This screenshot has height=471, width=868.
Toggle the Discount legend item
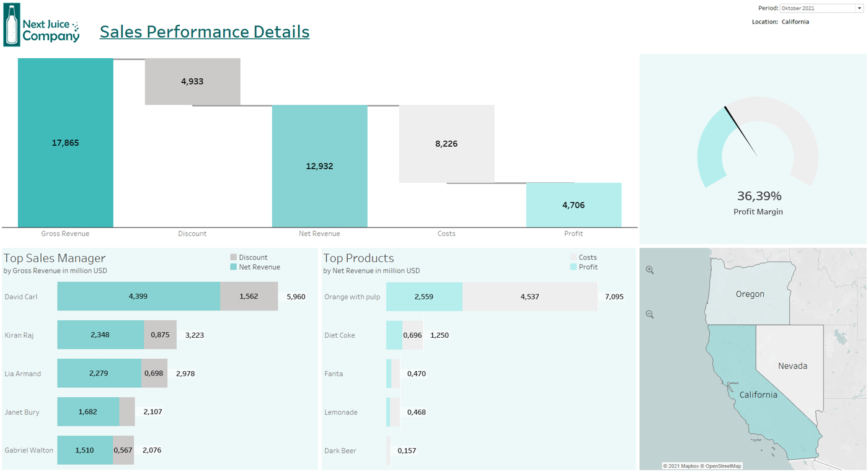[x=251, y=257]
